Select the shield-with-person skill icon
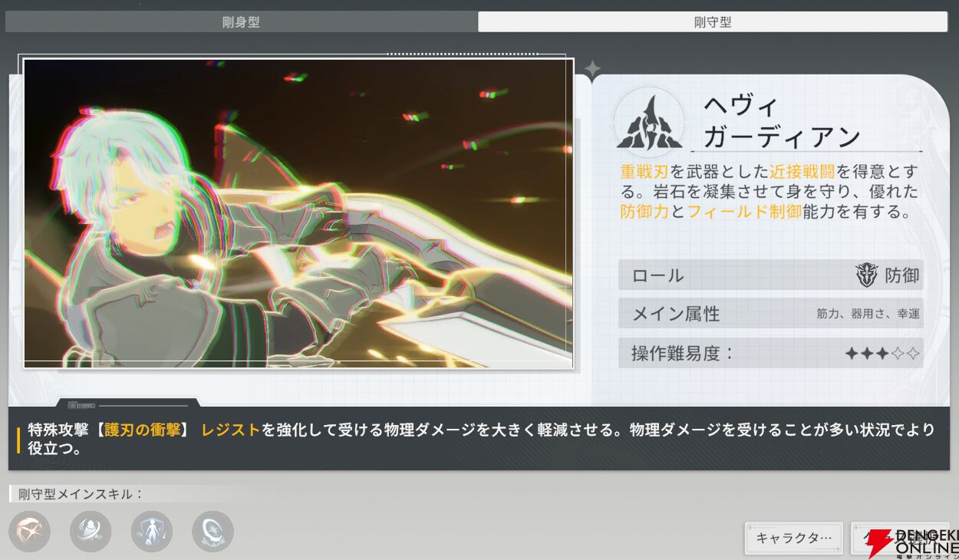 pyautogui.click(x=152, y=532)
